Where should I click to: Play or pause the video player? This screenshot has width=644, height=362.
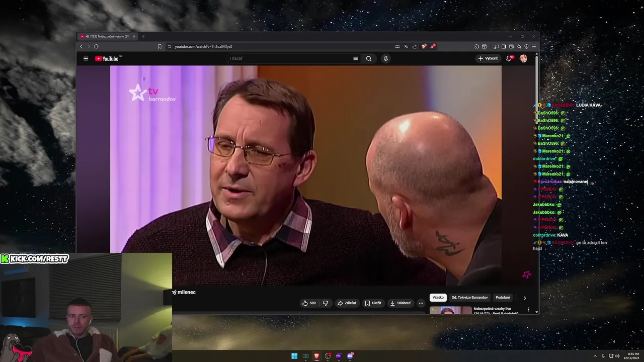coord(306,175)
